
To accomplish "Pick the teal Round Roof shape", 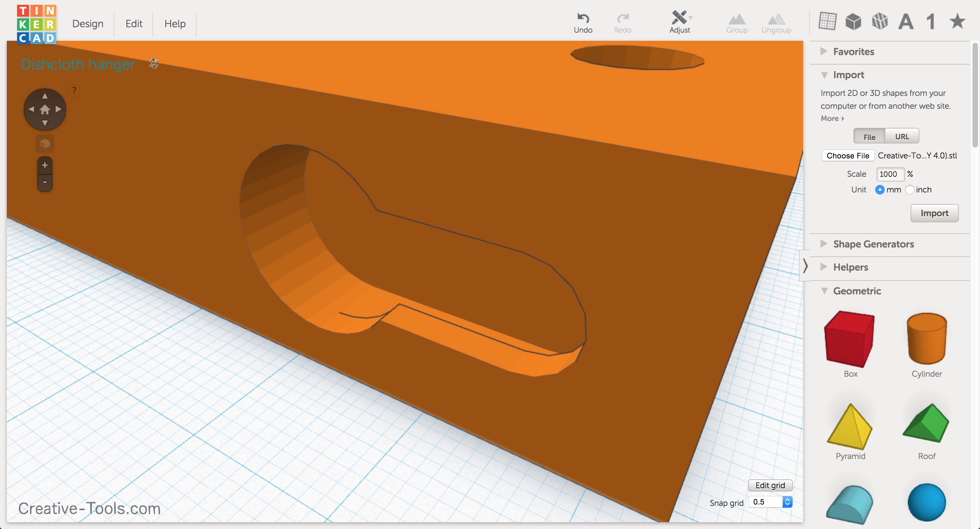I will click(850, 505).
